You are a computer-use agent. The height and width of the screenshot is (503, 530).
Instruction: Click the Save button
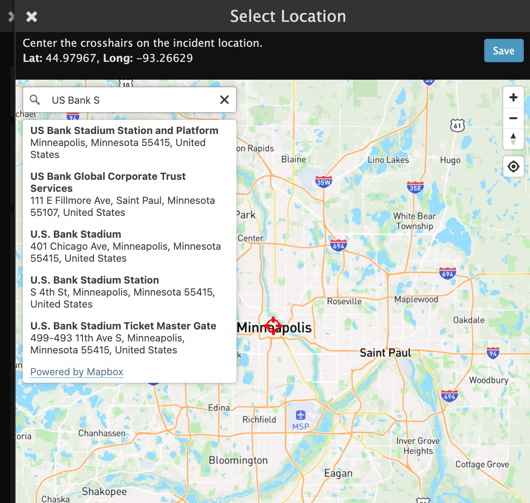click(504, 51)
